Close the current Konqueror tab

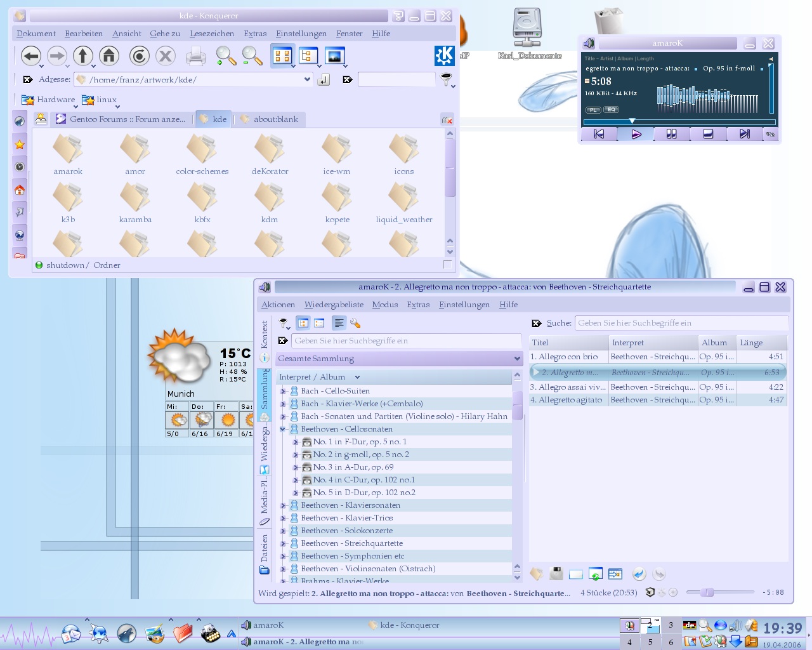coord(447,119)
